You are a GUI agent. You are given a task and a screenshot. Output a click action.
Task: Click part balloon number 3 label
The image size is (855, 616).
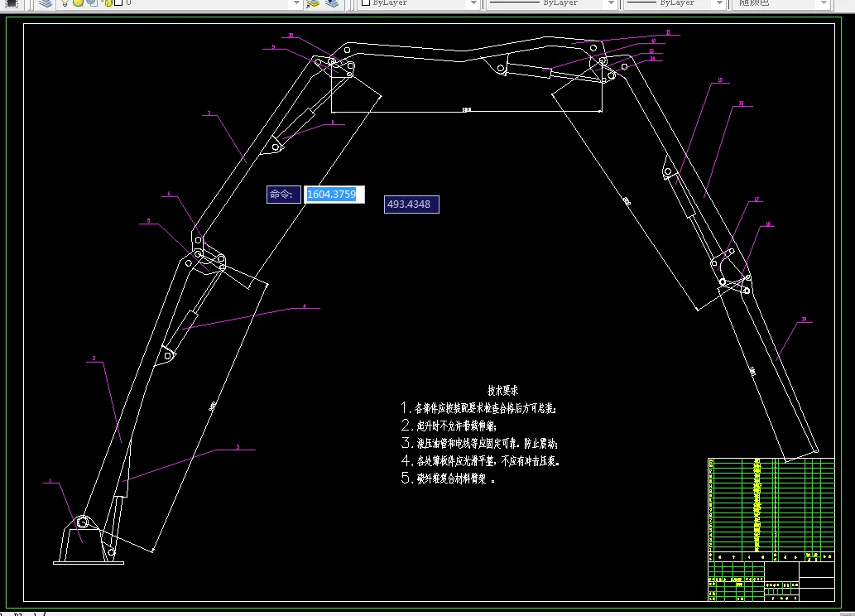[238, 447]
